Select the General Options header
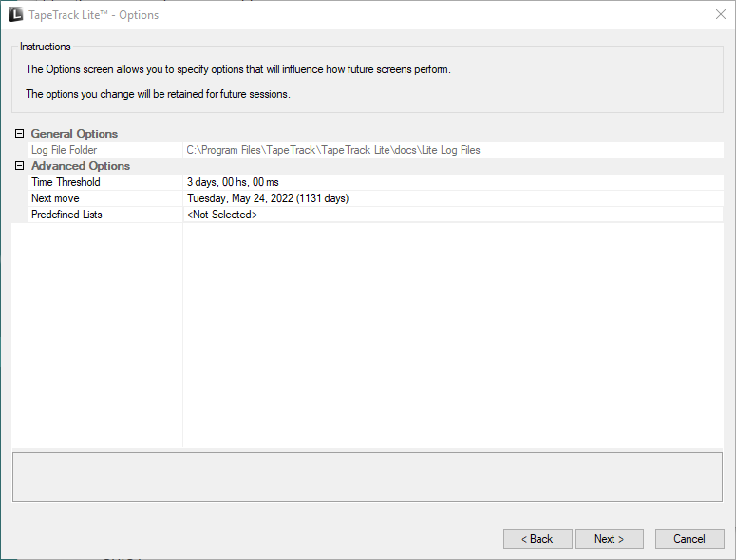 click(74, 134)
